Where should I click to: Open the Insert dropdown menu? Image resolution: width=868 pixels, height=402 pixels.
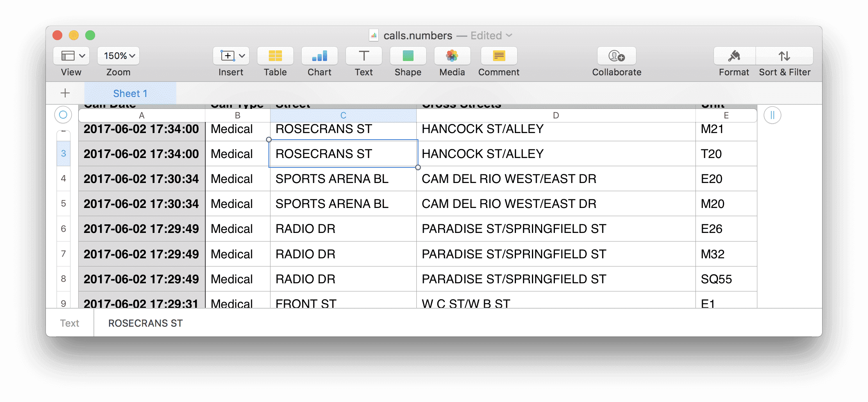(231, 56)
